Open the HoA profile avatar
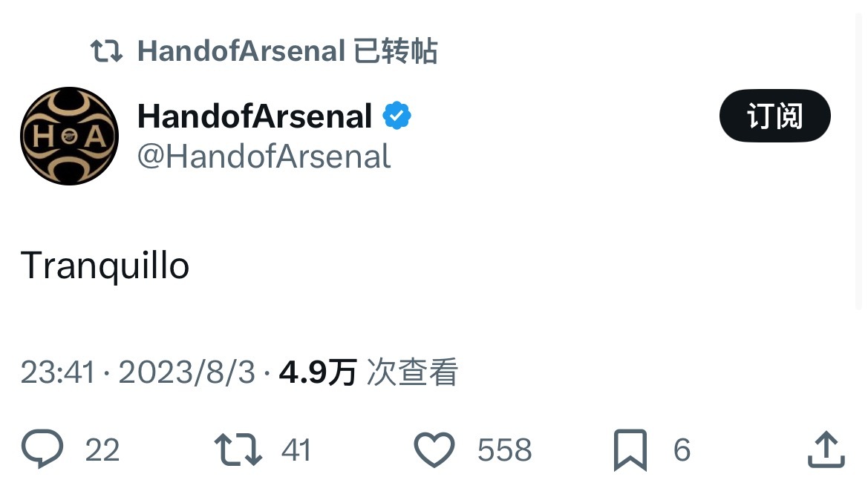The width and height of the screenshot is (868, 477). click(69, 136)
